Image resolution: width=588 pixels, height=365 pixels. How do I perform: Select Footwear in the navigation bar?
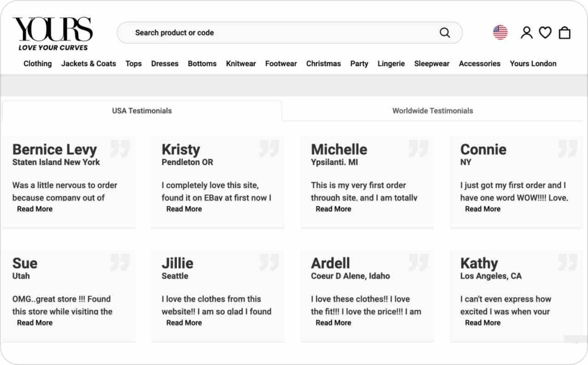coord(281,64)
